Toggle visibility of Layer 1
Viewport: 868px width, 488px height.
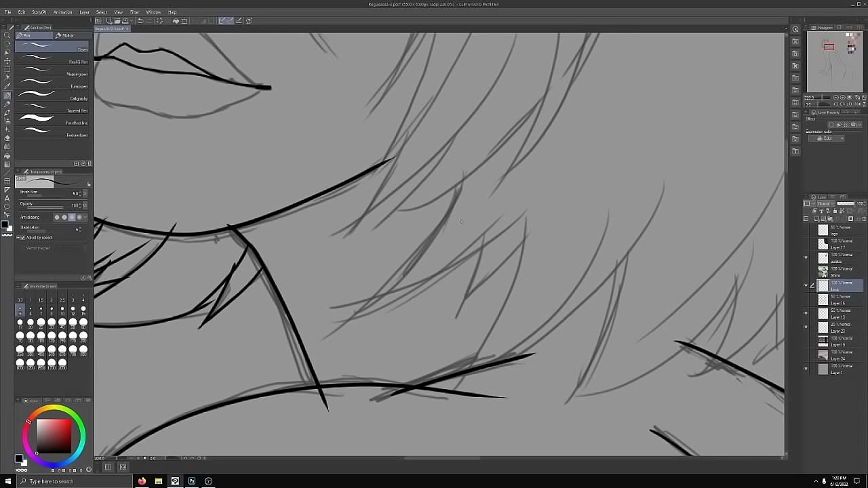tap(806, 369)
